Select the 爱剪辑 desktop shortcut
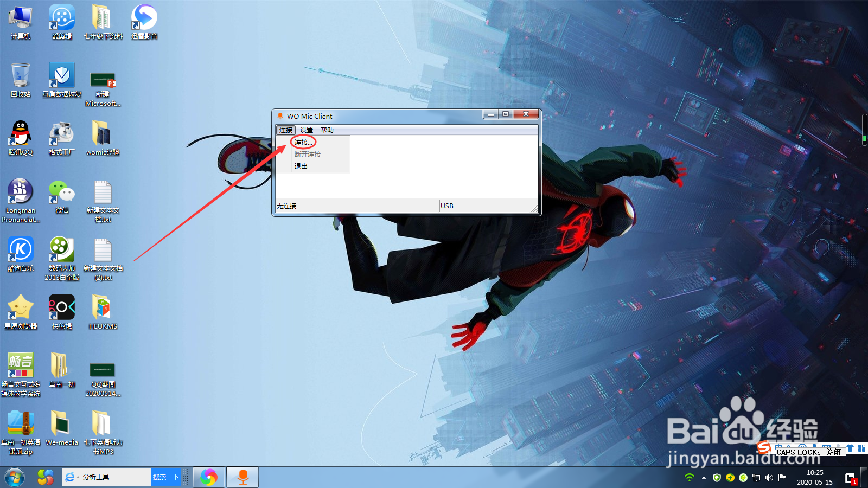Screen dimensions: 868x488 tap(62, 23)
